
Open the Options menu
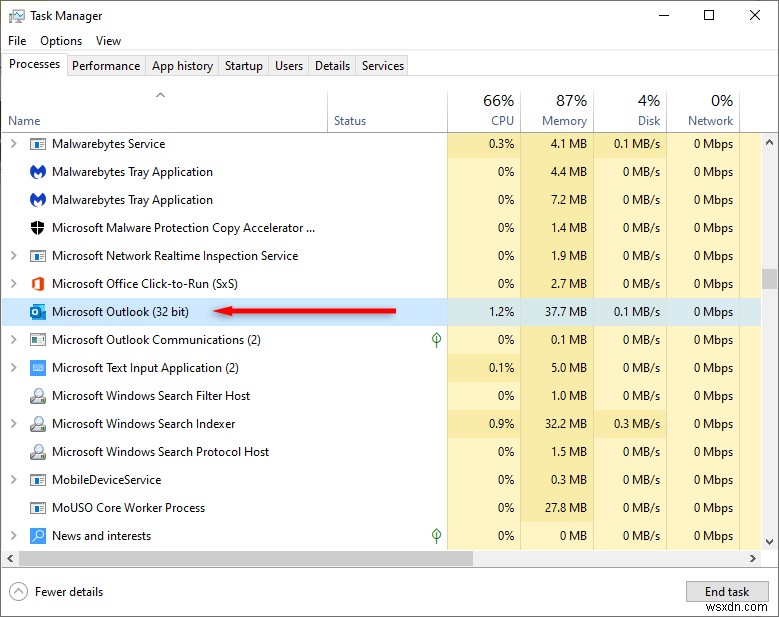pyautogui.click(x=61, y=41)
